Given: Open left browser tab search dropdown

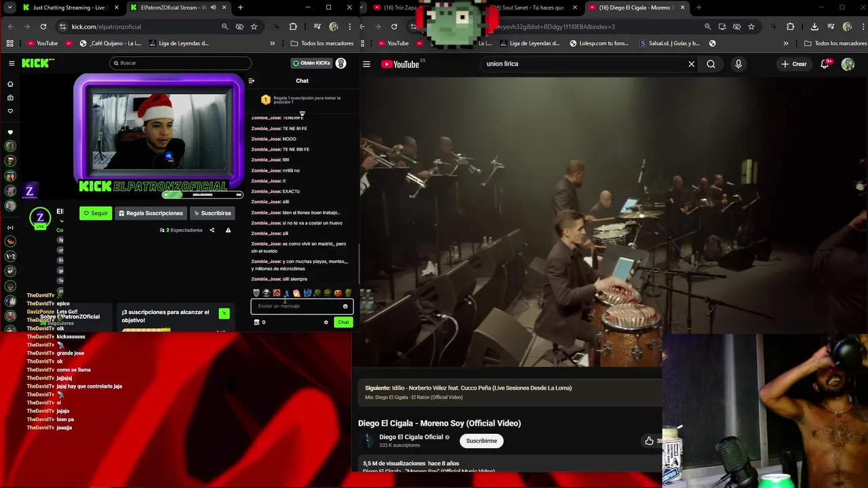Looking at the screenshot, I should point(11,7).
